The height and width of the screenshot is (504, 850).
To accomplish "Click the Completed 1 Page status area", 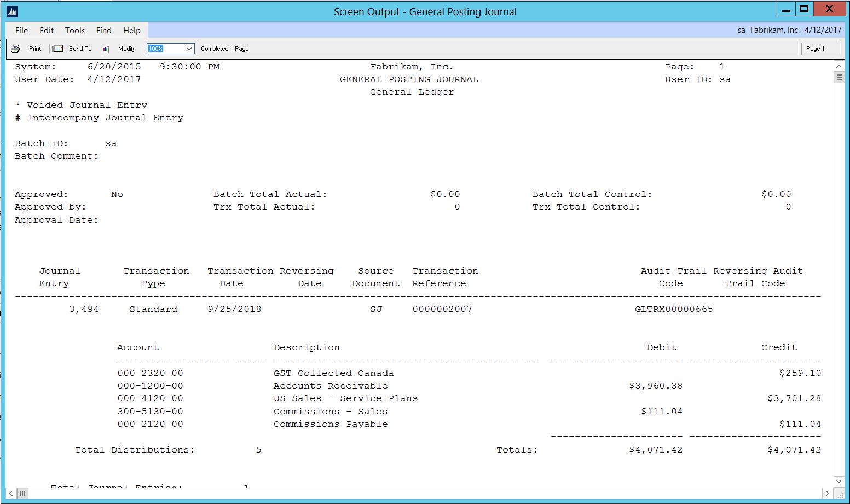I will (x=224, y=48).
